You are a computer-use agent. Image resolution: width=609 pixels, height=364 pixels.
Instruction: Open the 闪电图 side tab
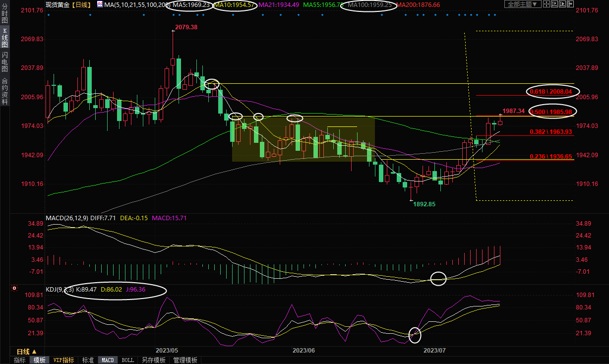coord(4,62)
